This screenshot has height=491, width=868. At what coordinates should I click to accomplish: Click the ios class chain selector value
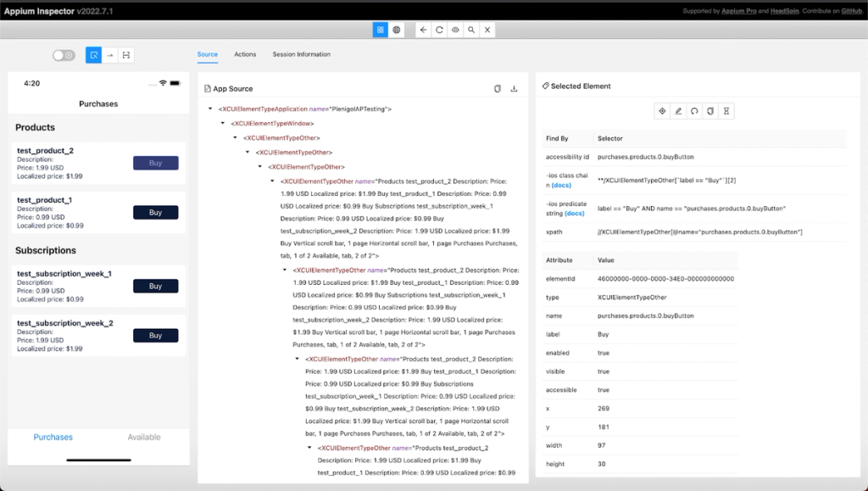click(666, 181)
